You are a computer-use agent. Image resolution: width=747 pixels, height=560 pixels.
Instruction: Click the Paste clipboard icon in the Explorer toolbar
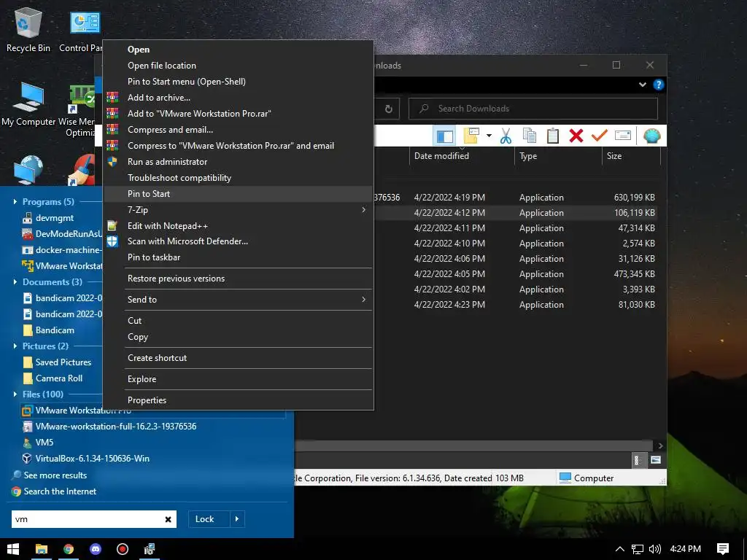tap(553, 136)
